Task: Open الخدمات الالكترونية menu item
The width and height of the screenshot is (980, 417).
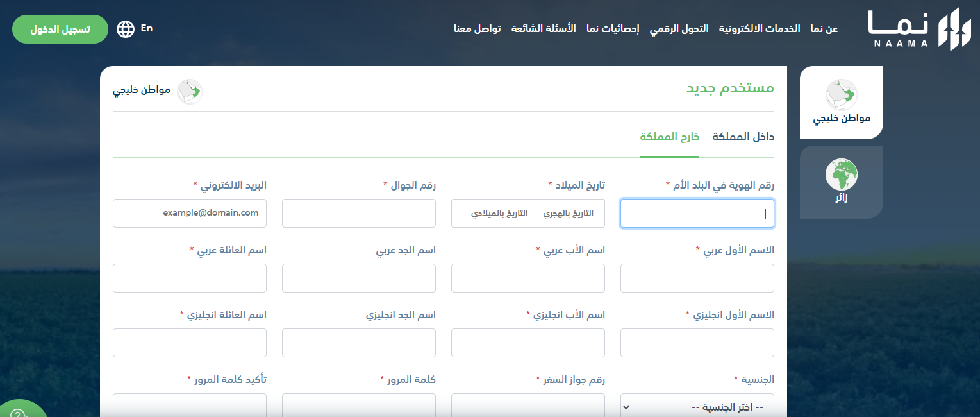Action: pyautogui.click(x=759, y=29)
